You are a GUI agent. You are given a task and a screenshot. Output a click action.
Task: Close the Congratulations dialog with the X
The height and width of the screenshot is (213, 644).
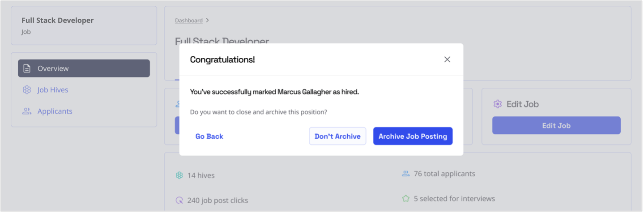tap(447, 60)
